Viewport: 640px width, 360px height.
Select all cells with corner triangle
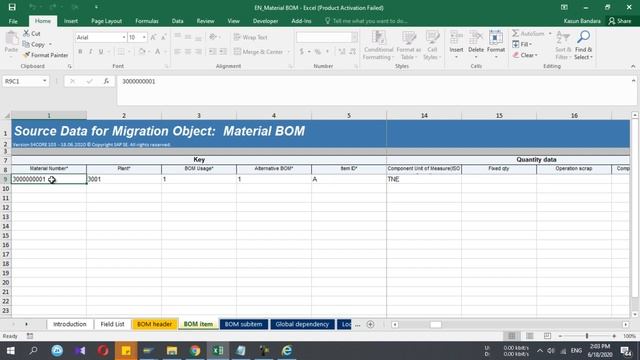(x=6, y=116)
